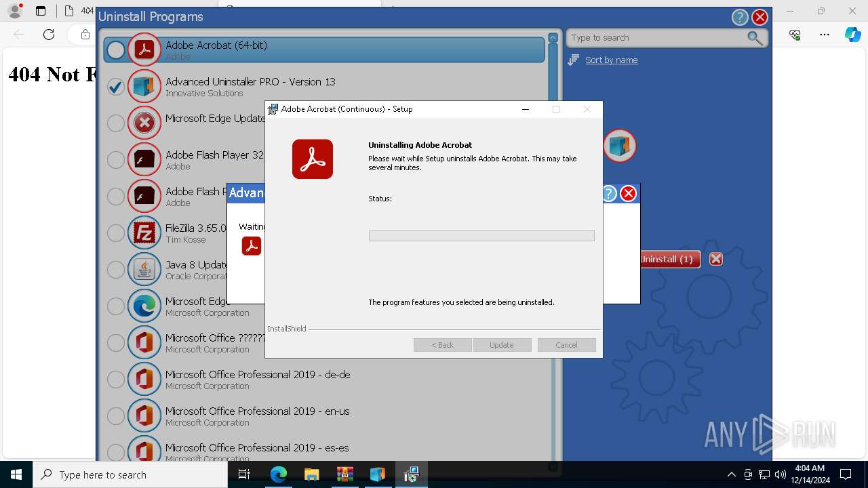Click the volume icon in system tray
The height and width of the screenshot is (488, 868).
pyautogui.click(x=780, y=474)
